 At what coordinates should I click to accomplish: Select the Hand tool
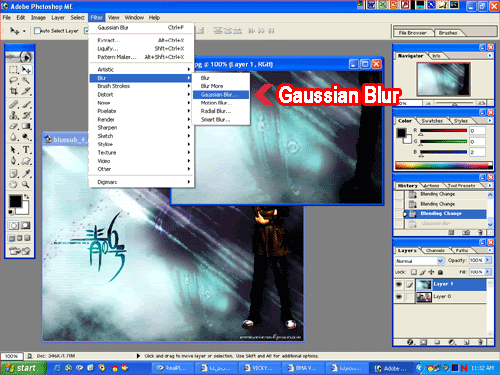(x=13, y=184)
